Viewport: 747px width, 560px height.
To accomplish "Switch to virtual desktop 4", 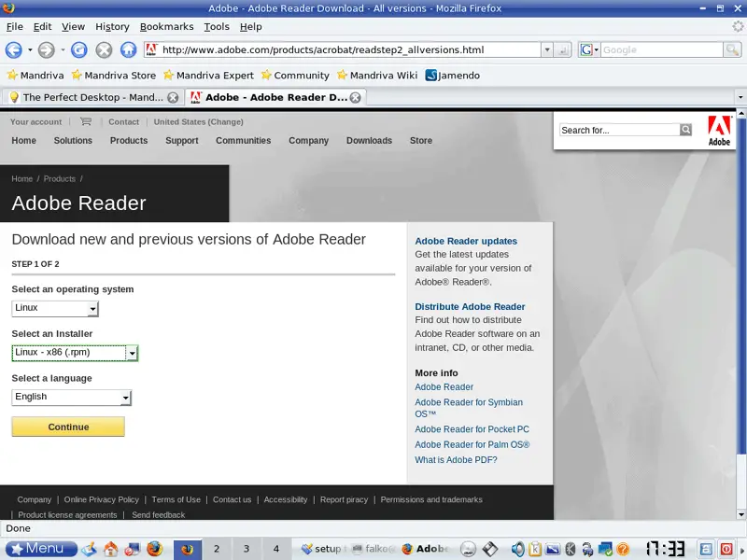I will 275,549.
